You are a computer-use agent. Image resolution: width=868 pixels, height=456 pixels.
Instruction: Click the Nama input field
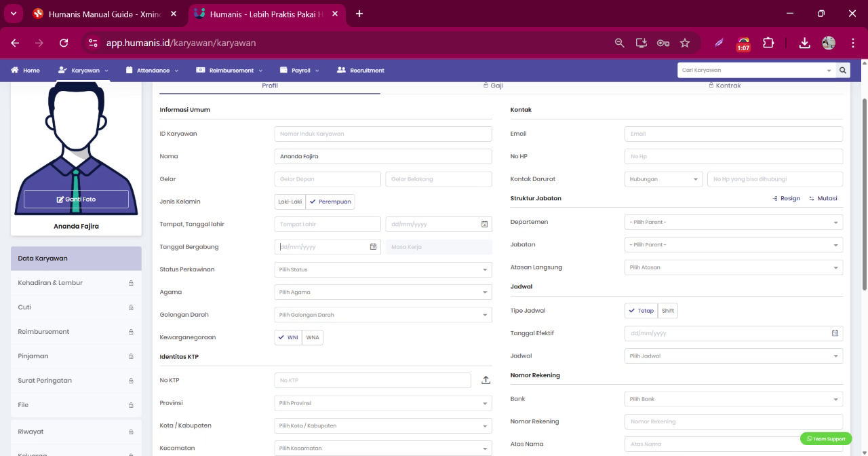(x=383, y=156)
